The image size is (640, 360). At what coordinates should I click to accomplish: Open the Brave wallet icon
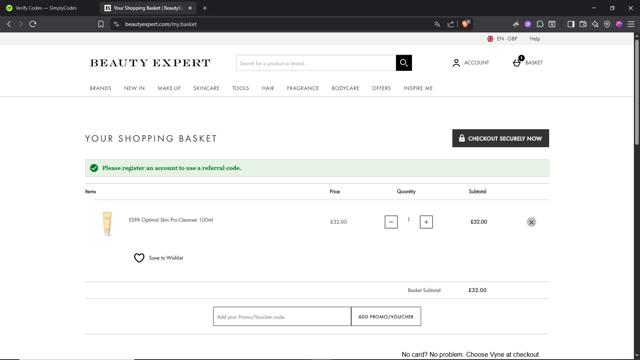click(583, 24)
